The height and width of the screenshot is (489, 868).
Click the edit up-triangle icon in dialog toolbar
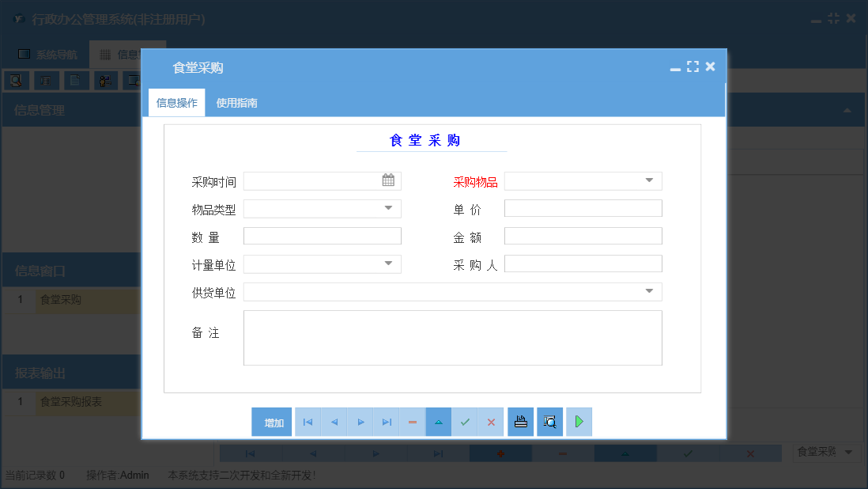coord(439,422)
